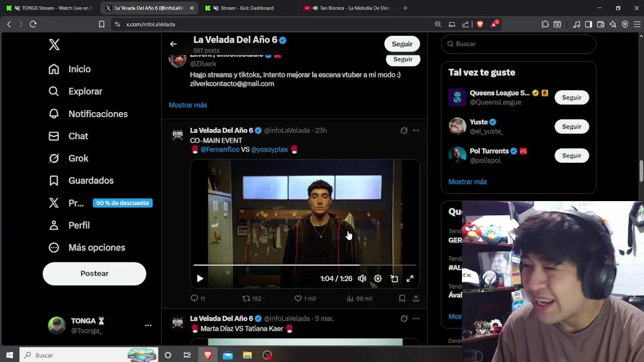Open video settings gear

pos(378,279)
